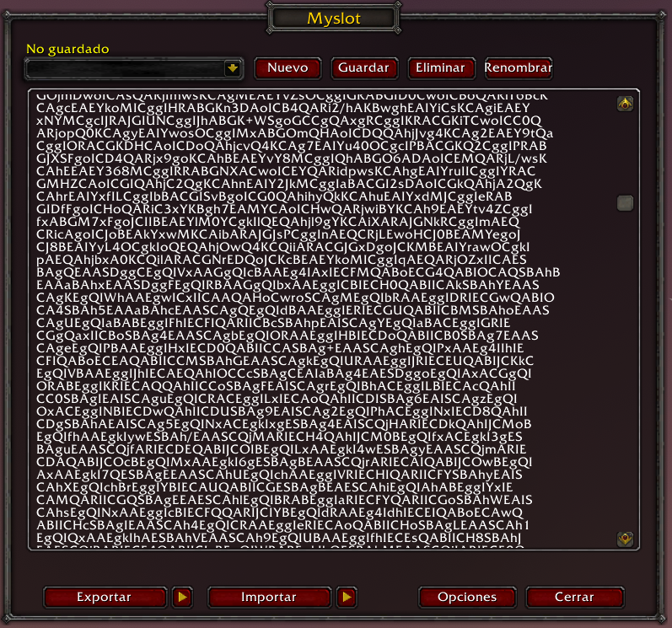Click the scroll down arrow button
Image resolution: width=672 pixels, height=628 pixels.
pyautogui.click(x=625, y=537)
